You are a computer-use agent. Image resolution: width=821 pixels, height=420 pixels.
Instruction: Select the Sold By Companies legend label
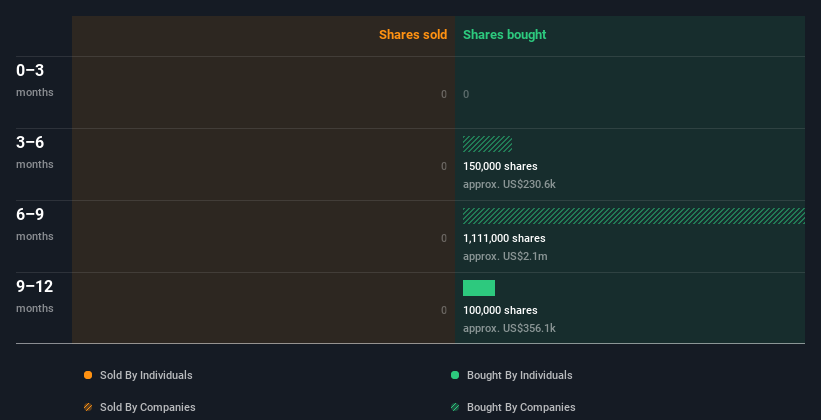[148, 407]
